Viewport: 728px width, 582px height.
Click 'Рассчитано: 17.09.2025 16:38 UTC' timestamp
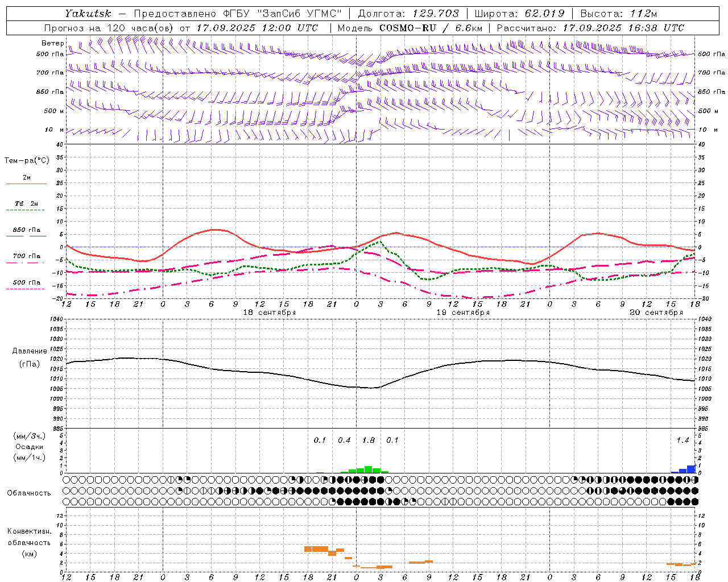tap(590, 28)
